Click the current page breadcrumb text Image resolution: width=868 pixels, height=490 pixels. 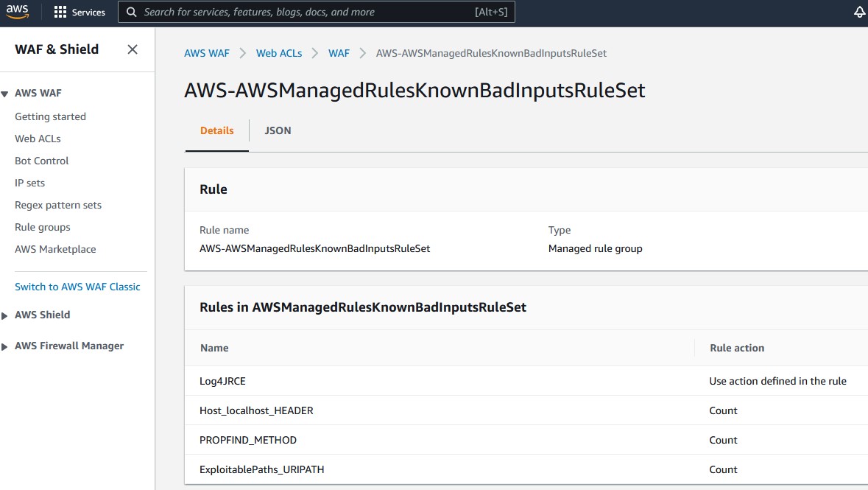(x=491, y=53)
